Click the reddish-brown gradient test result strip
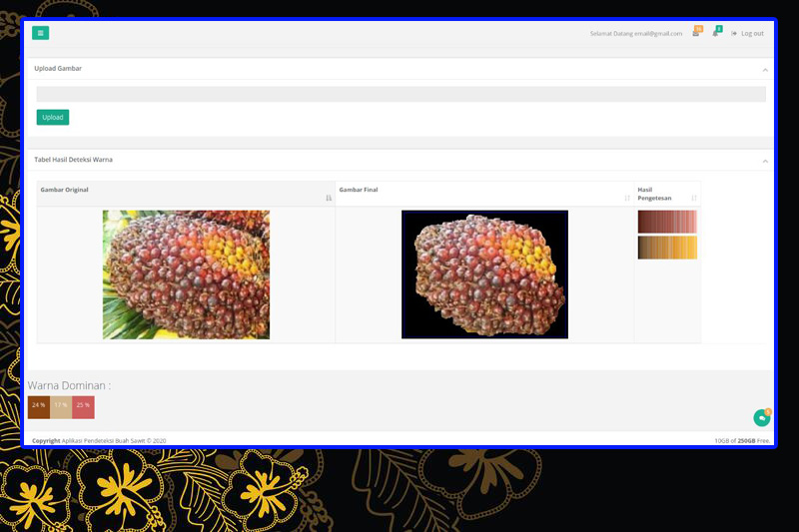This screenshot has height=532, width=799. (667, 222)
